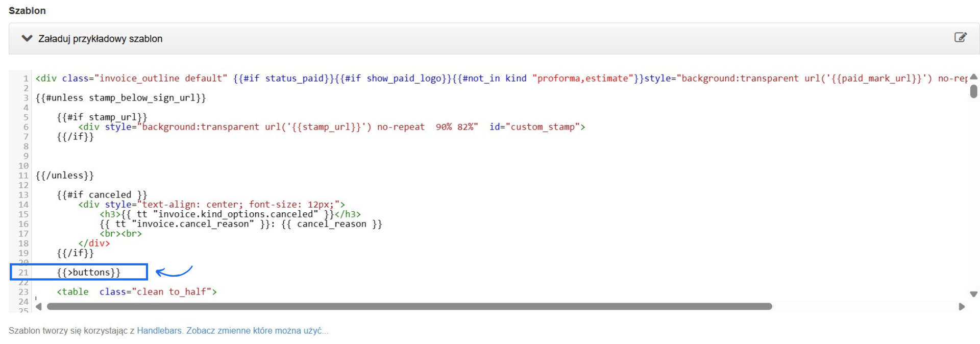Click <br><br> on line 17
980x344 pixels.
click(x=121, y=234)
